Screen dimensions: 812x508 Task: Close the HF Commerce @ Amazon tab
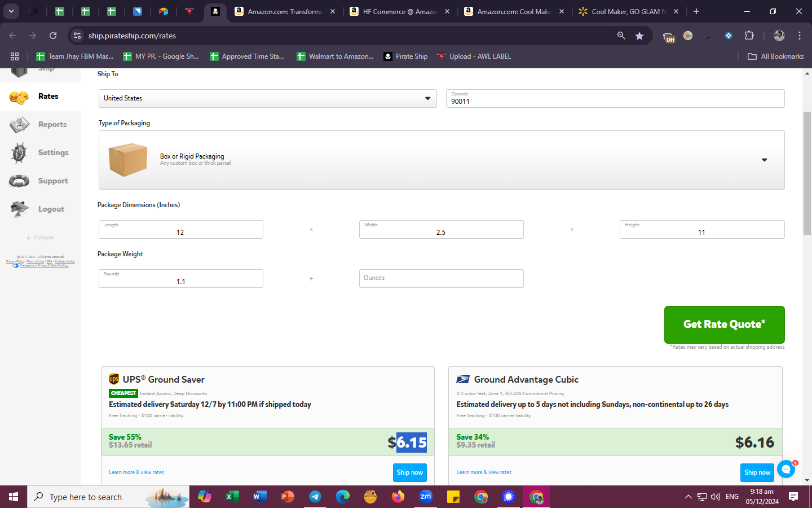coord(447,11)
